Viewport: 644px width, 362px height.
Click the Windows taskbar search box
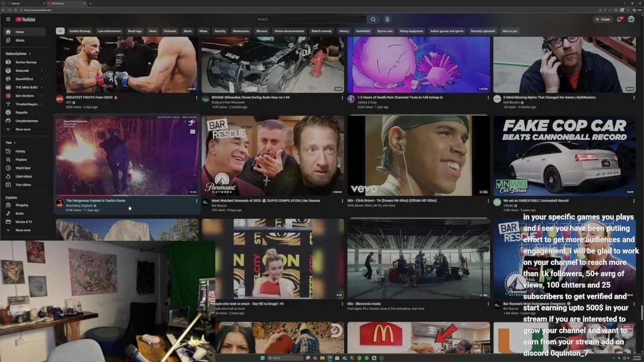(285, 358)
